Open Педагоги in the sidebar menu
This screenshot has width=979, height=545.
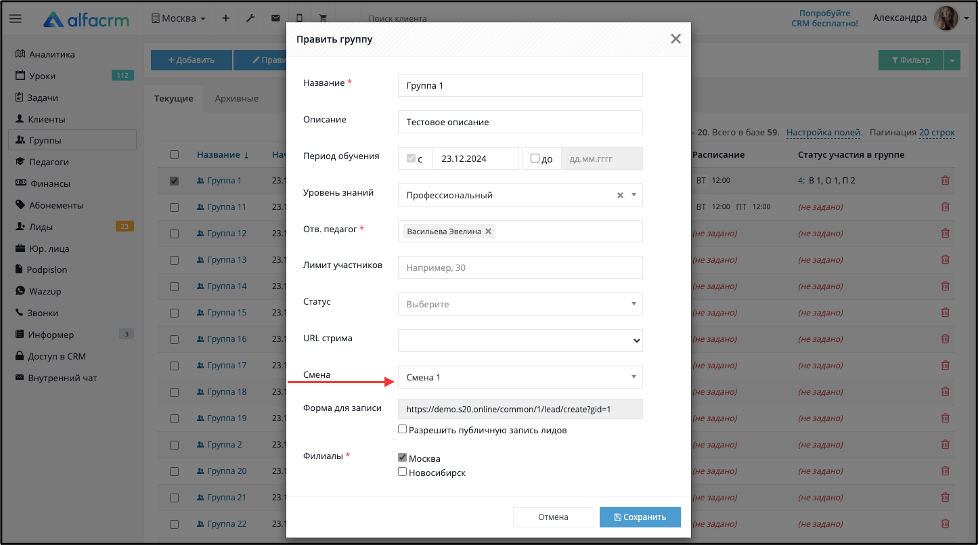coord(48,162)
